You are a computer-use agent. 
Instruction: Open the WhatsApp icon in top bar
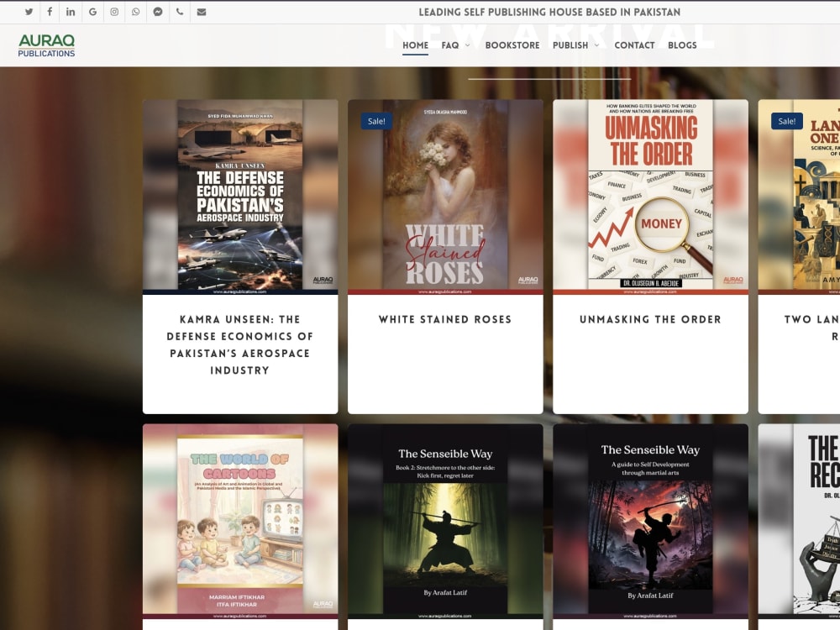[135, 12]
